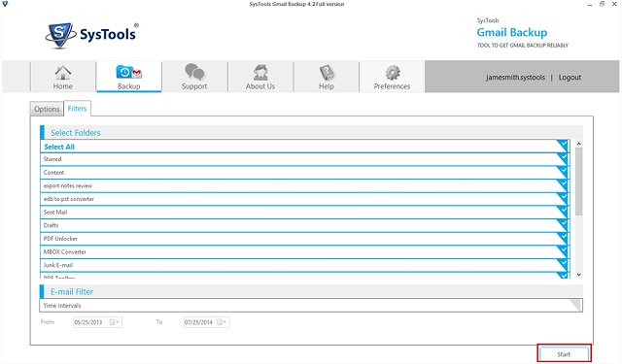Click the folder list vertical scrollbar thumb
This screenshot has height=364, width=622.
579,182
